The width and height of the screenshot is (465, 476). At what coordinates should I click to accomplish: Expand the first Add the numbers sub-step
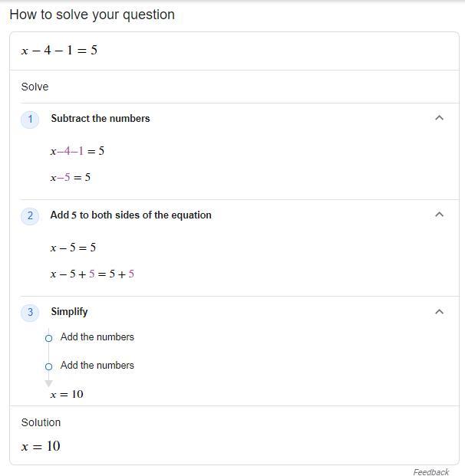pos(97,337)
